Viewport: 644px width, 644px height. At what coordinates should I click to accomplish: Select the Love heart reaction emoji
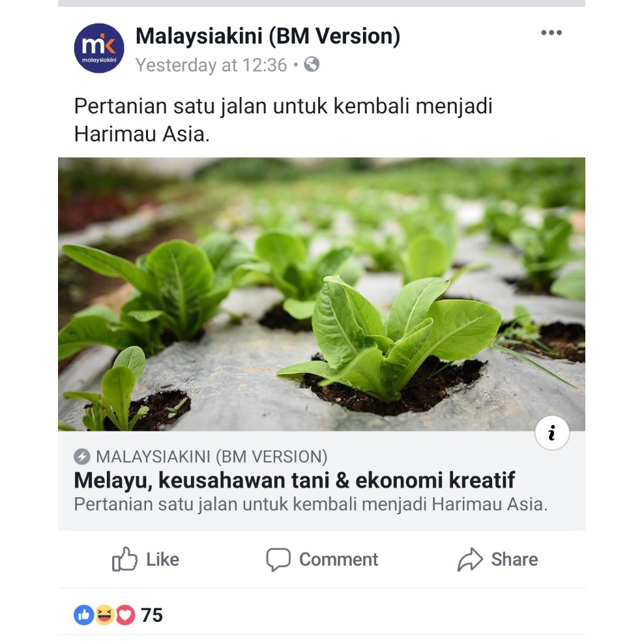[x=124, y=615]
